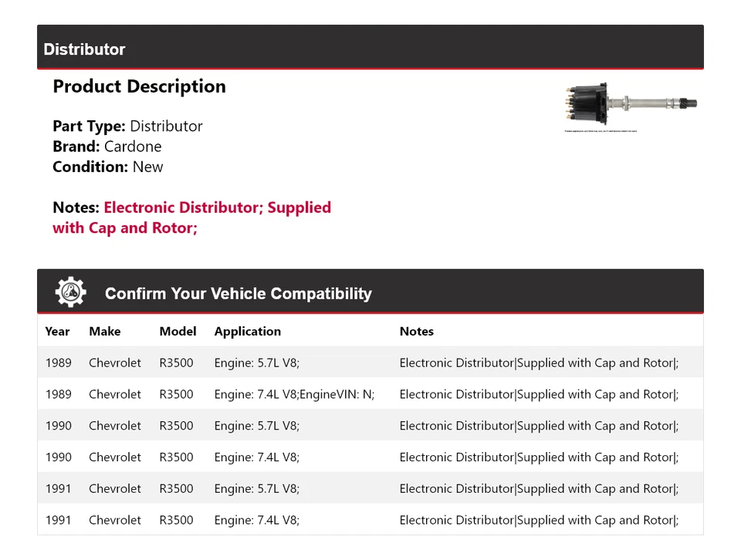Viewport: 741px width, 560px height.
Task: Click the Product Description heading
Action: pyautogui.click(x=139, y=86)
